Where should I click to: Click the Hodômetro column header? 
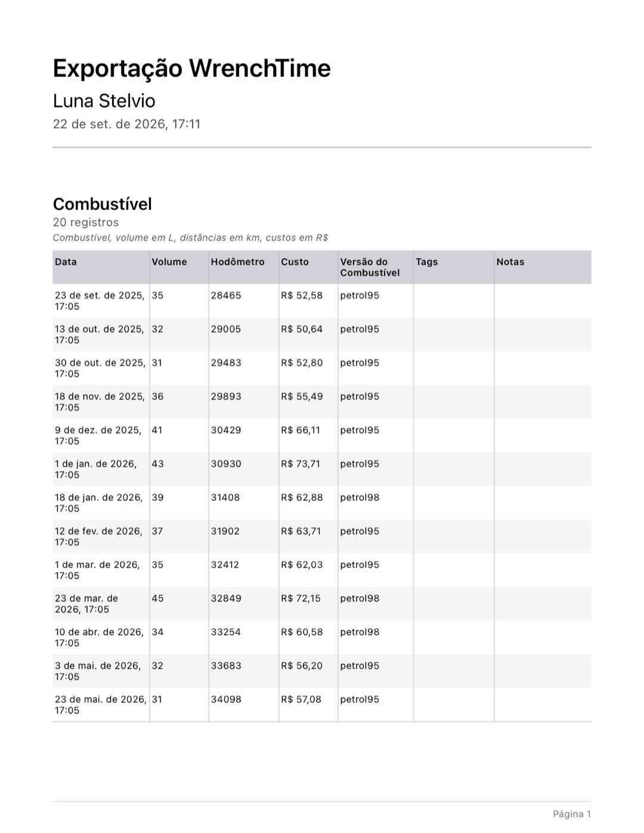237,262
